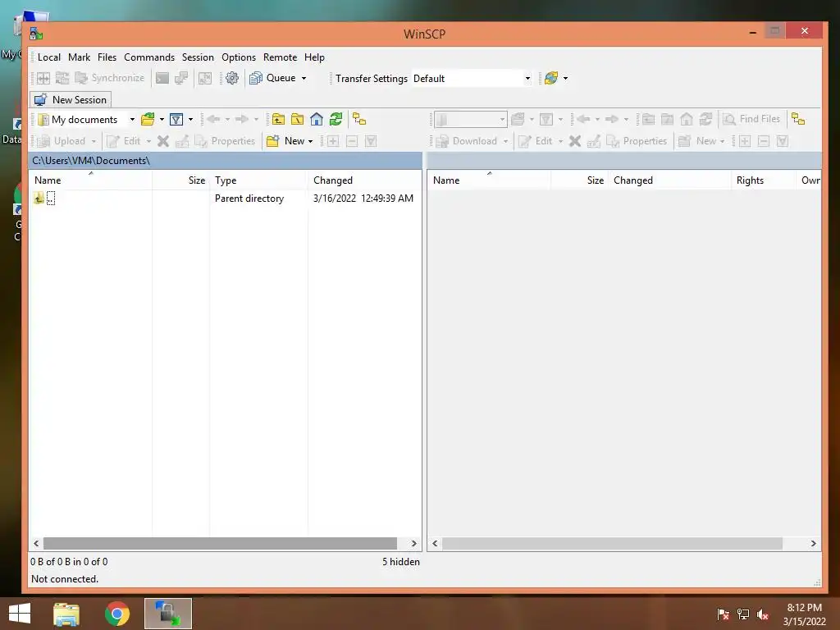Click the local path C:\Users\VM4\Documents\
Viewport: 840px width, 630px height.
tap(90, 161)
